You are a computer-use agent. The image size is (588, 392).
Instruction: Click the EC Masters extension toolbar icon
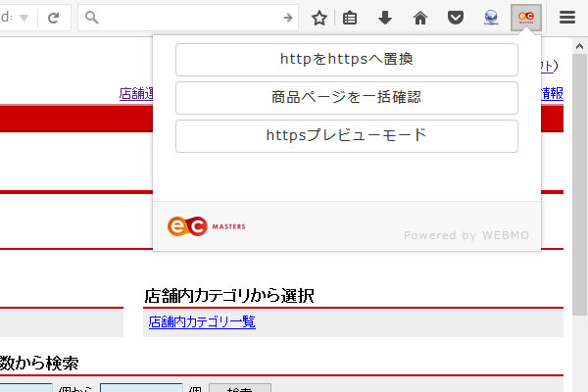[526, 18]
